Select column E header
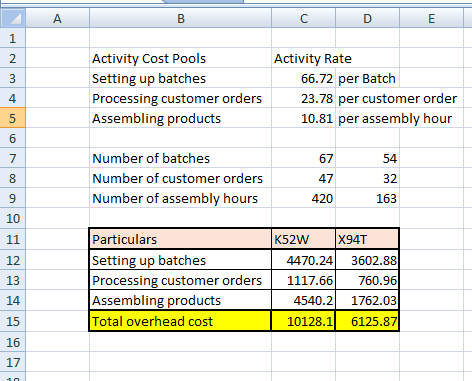This screenshot has height=381, width=472. coord(431,18)
